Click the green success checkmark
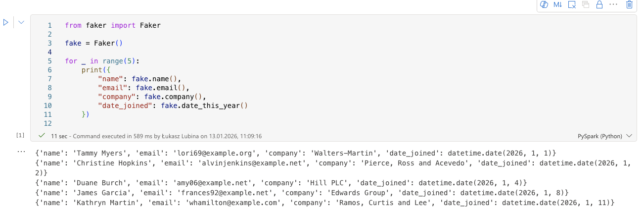 (42, 135)
